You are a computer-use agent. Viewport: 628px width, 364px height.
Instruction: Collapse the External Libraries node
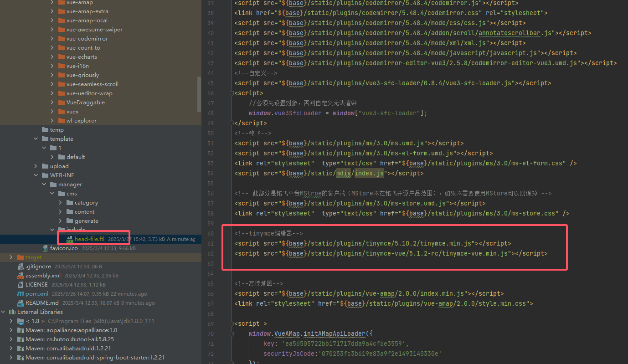(4, 312)
